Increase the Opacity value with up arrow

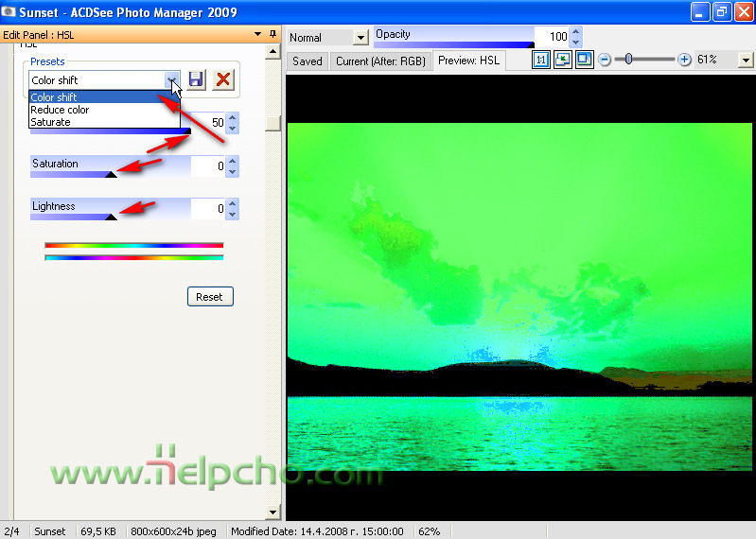point(576,32)
